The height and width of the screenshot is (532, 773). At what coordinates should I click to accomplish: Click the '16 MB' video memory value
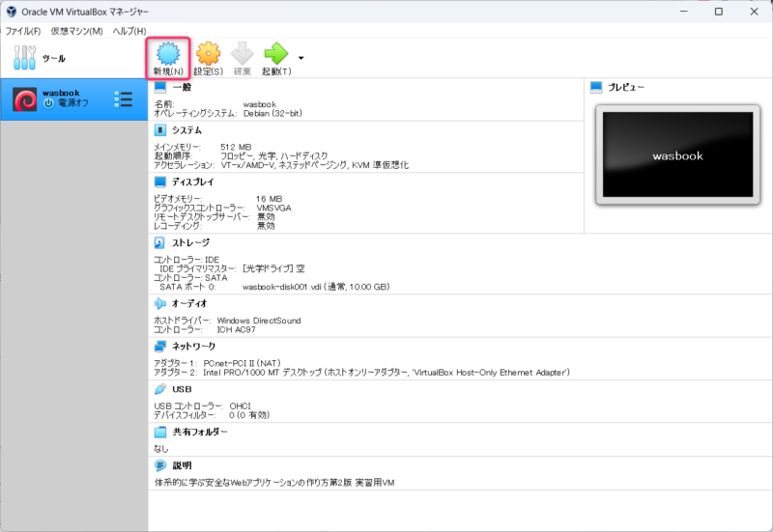point(270,199)
